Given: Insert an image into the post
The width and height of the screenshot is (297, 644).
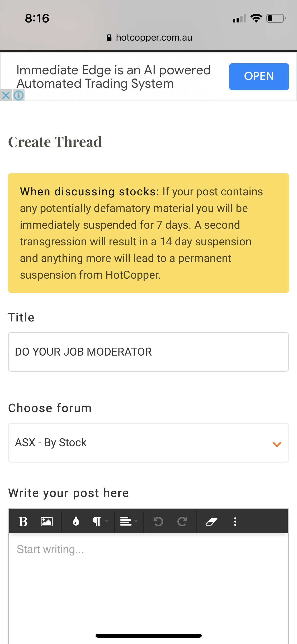Looking at the screenshot, I should coord(47,522).
